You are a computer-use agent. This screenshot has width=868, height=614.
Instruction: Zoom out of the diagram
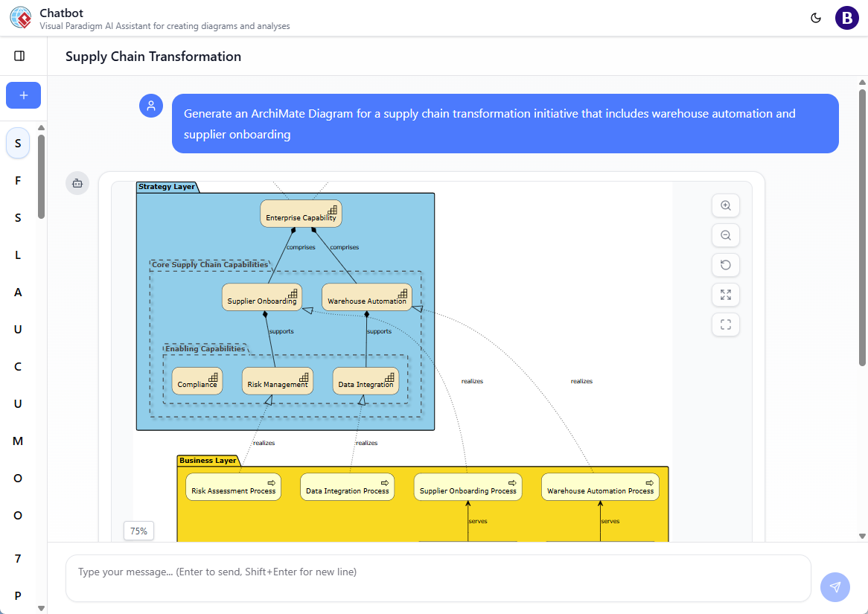point(726,235)
